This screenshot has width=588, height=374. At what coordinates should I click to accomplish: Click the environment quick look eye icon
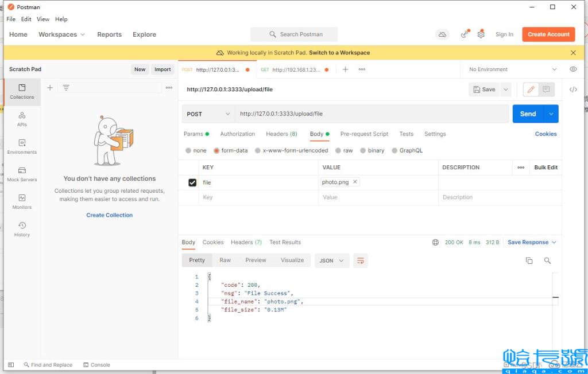[x=573, y=69]
